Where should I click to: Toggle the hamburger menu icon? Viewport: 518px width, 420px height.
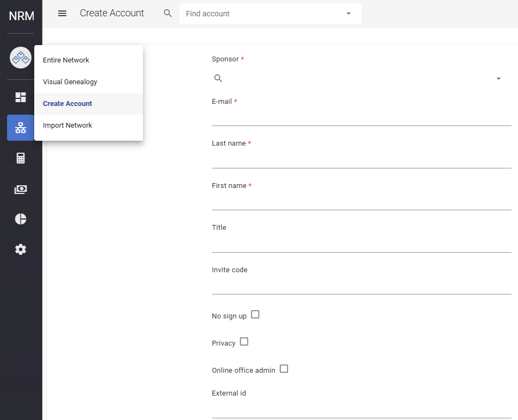coord(62,14)
